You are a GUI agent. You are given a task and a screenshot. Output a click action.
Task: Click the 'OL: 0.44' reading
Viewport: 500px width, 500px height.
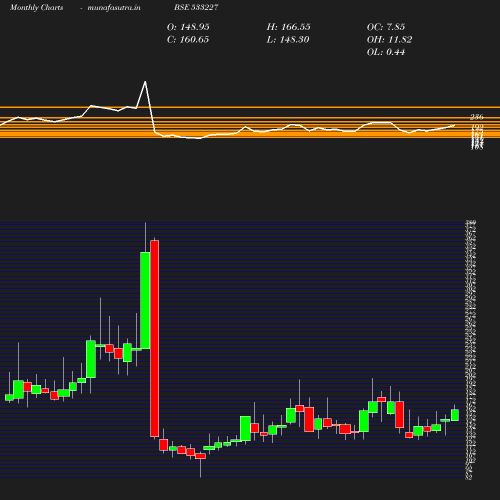[386, 52]
